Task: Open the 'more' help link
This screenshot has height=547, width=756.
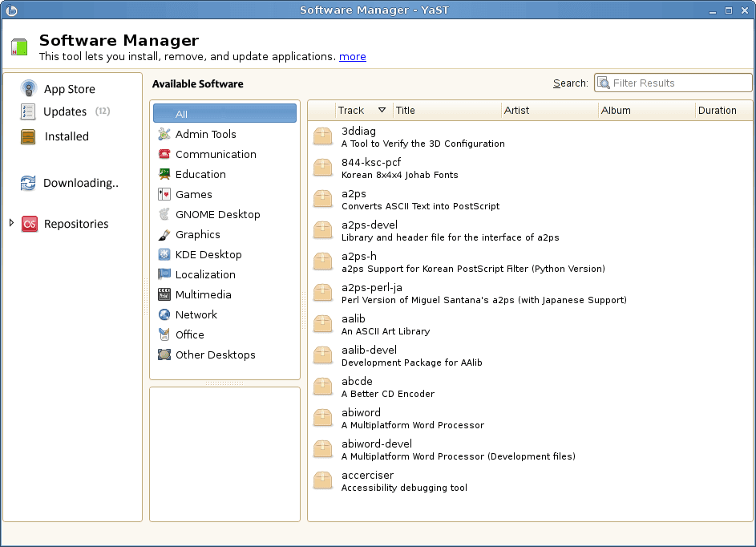Action: tap(353, 56)
